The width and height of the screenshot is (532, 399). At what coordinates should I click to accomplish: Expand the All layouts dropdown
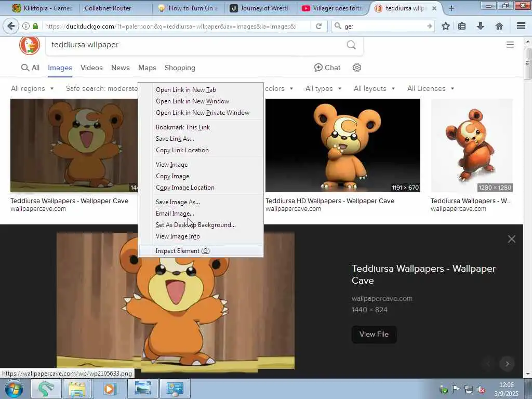pyautogui.click(x=374, y=88)
